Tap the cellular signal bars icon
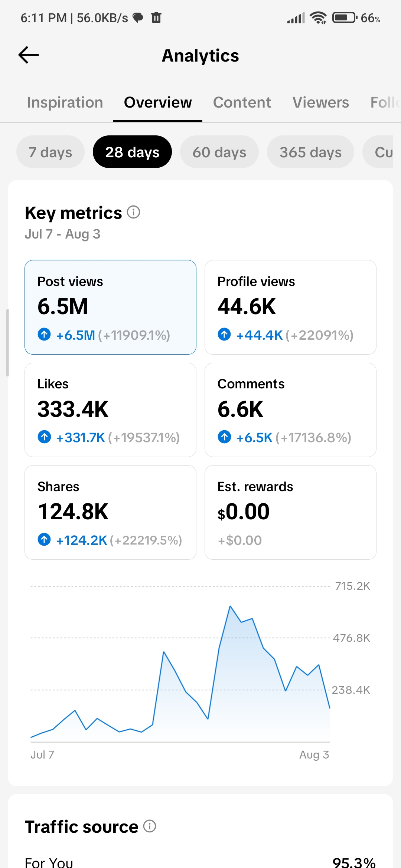Viewport: 401px width, 868px height. tap(296, 18)
